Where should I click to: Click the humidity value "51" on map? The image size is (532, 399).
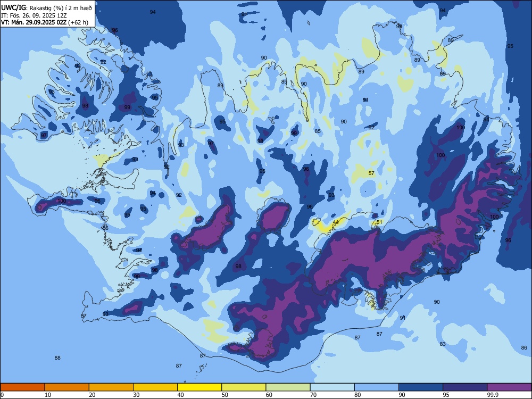coord(379,222)
